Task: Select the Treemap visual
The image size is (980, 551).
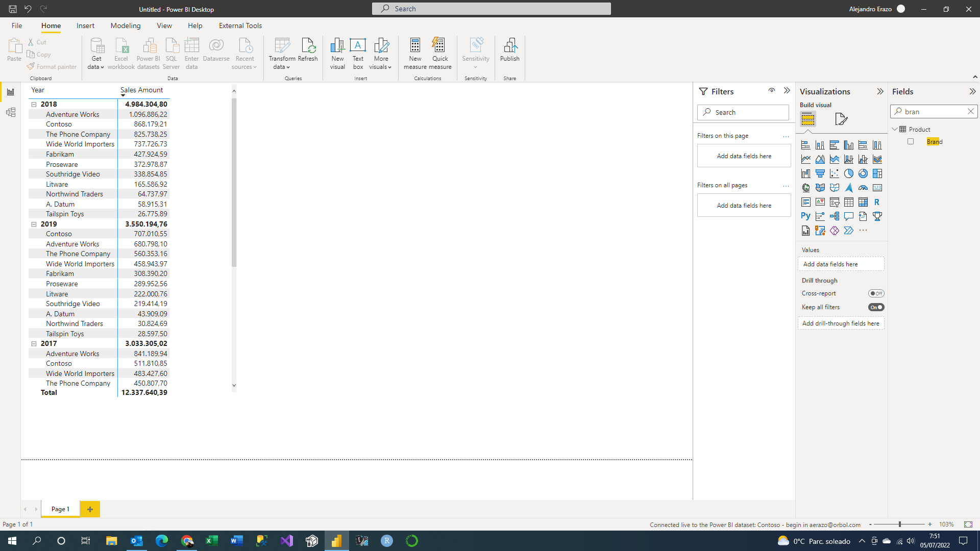Action: (877, 173)
